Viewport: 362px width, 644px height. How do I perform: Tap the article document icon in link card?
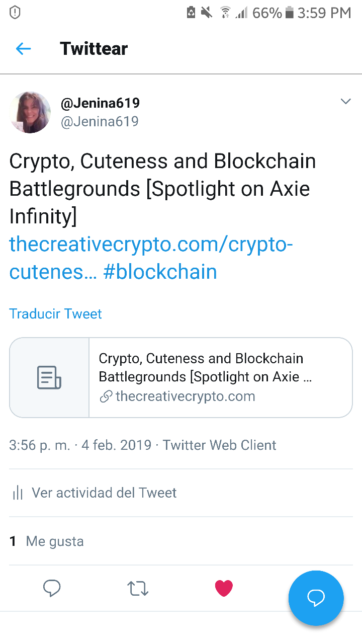(49, 377)
